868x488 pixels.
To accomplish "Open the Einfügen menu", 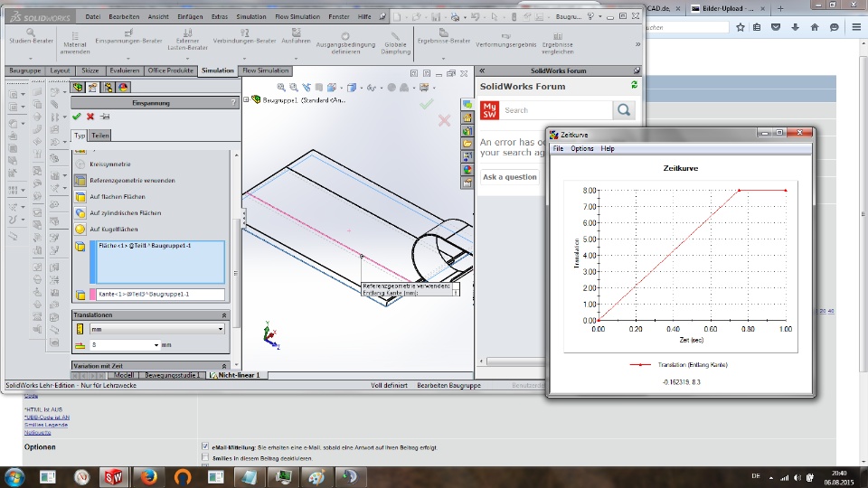I will click(190, 16).
